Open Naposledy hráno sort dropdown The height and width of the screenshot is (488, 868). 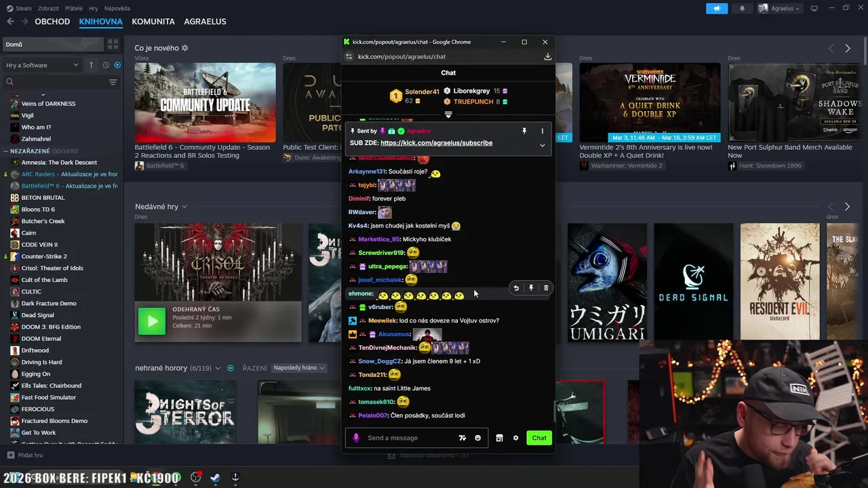[299, 368]
